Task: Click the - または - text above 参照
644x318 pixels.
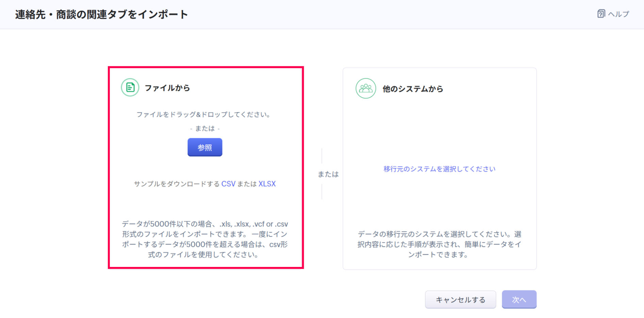Action: click(x=205, y=128)
